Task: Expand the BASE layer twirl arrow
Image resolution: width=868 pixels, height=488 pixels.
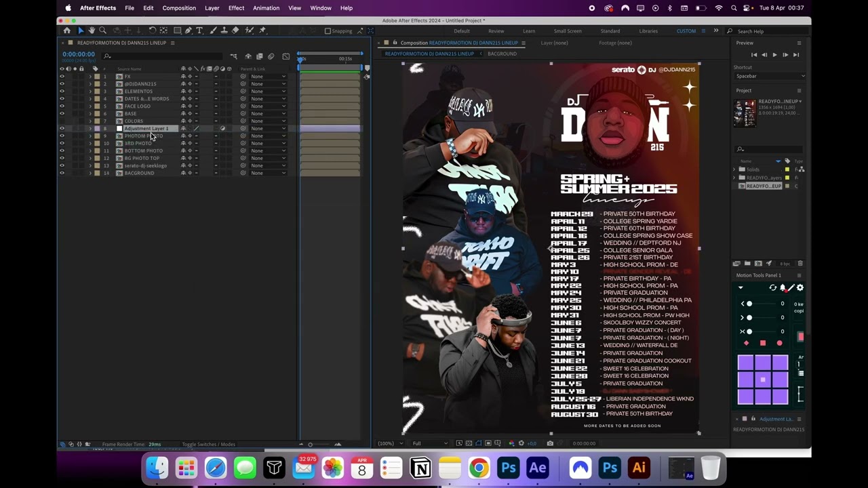Action: coord(90,114)
